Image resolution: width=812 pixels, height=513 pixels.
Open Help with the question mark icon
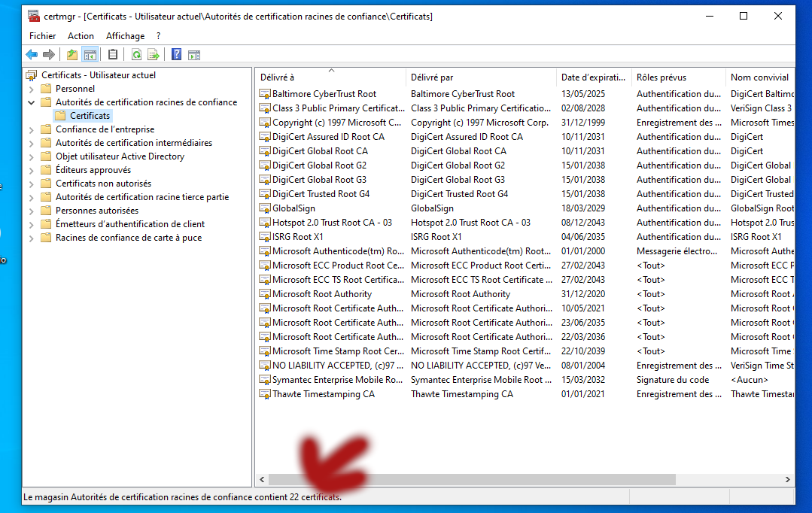[176, 54]
